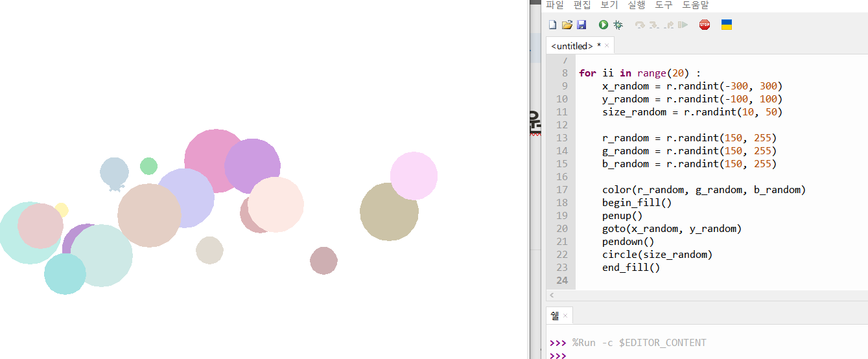Viewport: 868px width, 359px height.
Task: Click the Step out debugger icon
Action: [668, 25]
